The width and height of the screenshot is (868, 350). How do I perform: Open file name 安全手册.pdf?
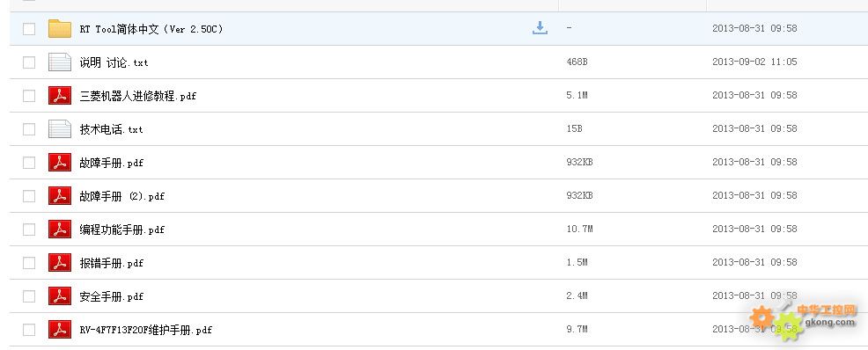111,296
